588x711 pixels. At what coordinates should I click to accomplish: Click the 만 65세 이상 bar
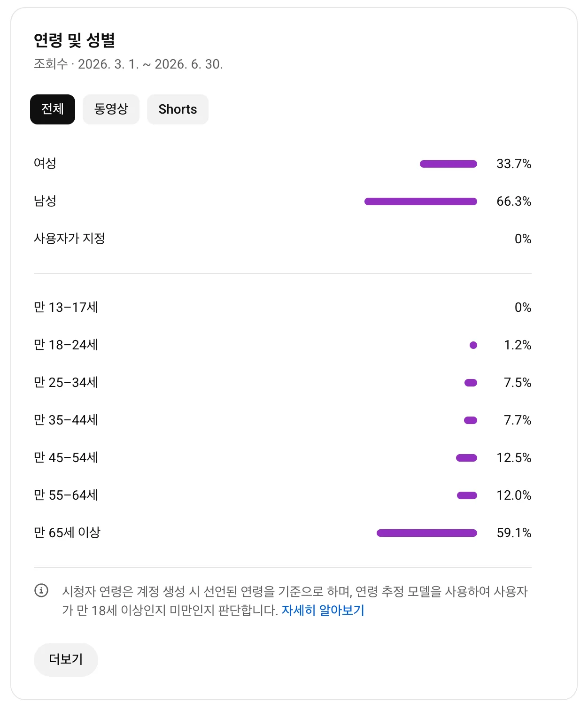(x=427, y=533)
